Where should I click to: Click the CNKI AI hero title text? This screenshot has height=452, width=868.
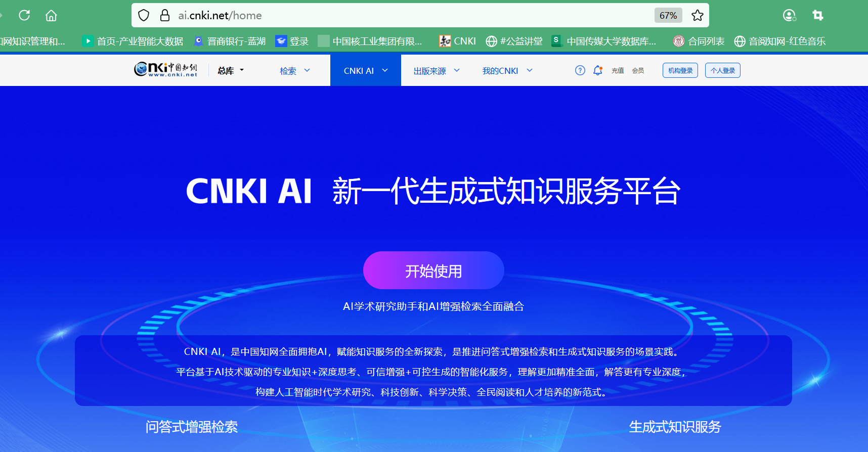click(x=248, y=191)
